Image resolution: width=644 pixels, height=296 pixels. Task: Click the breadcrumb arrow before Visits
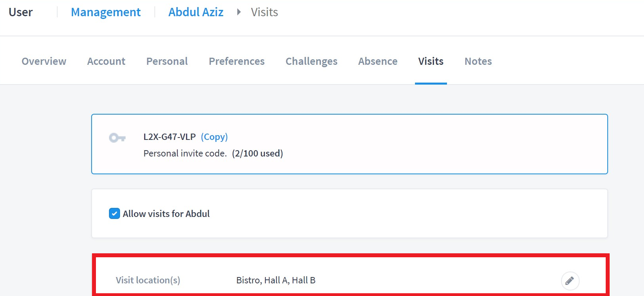(x=238, y=12)
